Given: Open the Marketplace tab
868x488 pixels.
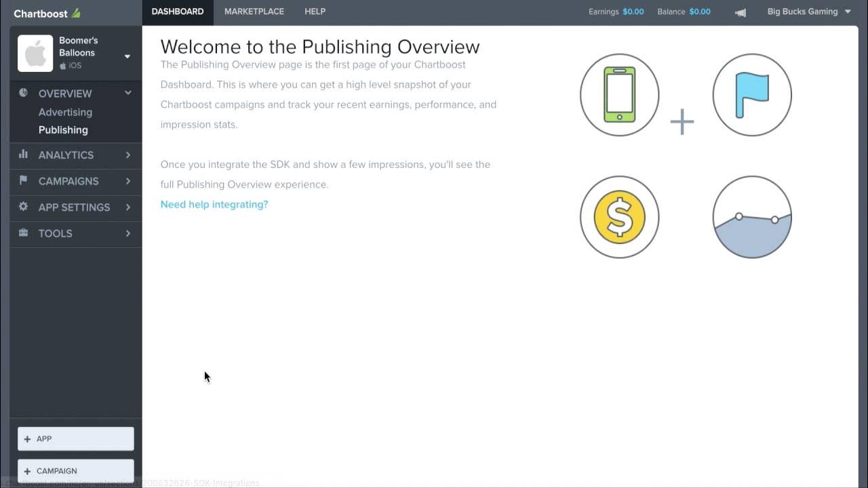Looking at the screenshot, I should [254, 12].
